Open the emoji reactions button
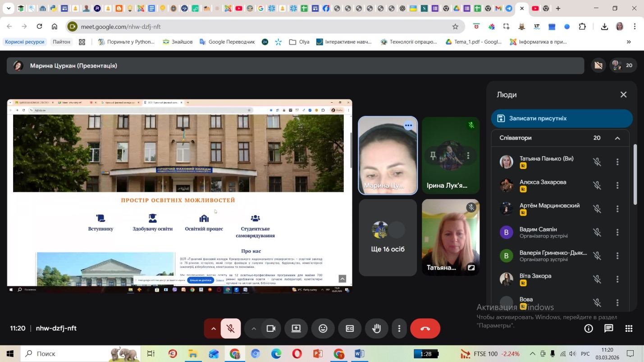This screenshot has width=644, height=362. (x=323, y=329)
